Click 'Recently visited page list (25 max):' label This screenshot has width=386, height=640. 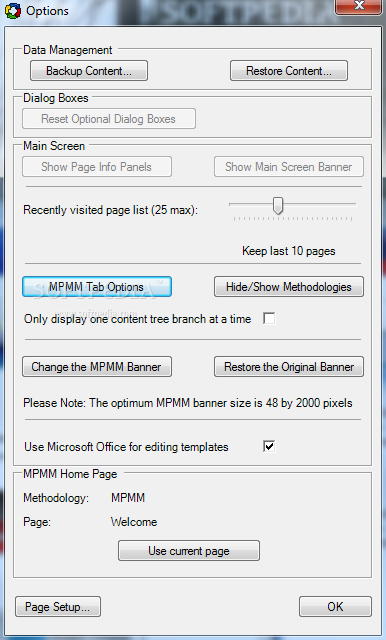[111, 210]
